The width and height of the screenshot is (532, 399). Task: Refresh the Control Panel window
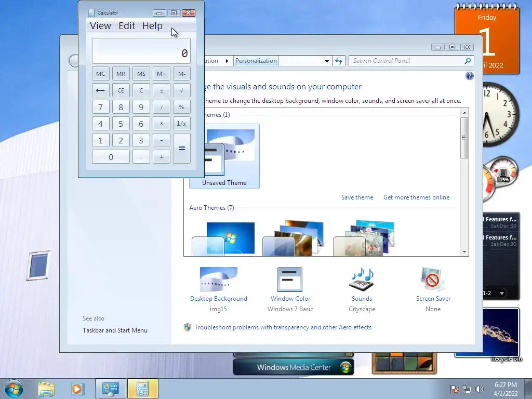point(339,61)
